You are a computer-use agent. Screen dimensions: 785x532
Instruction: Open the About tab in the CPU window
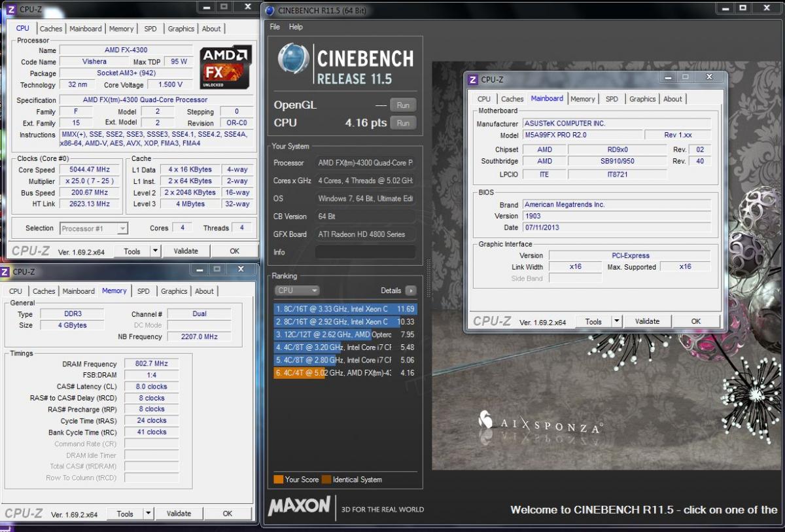pyautogui.click(x=211, y=29)
